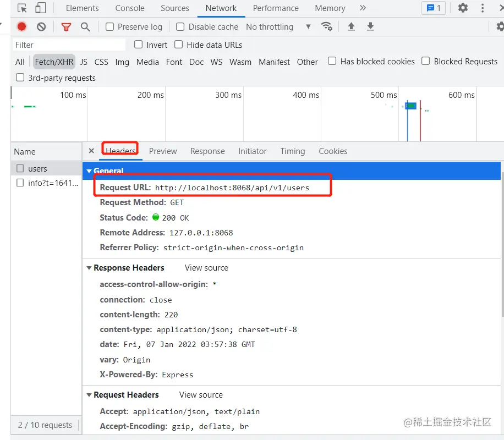Screen dimensions: 504x440
Task: Click the Request URL value text
Action: click(232, 188)
